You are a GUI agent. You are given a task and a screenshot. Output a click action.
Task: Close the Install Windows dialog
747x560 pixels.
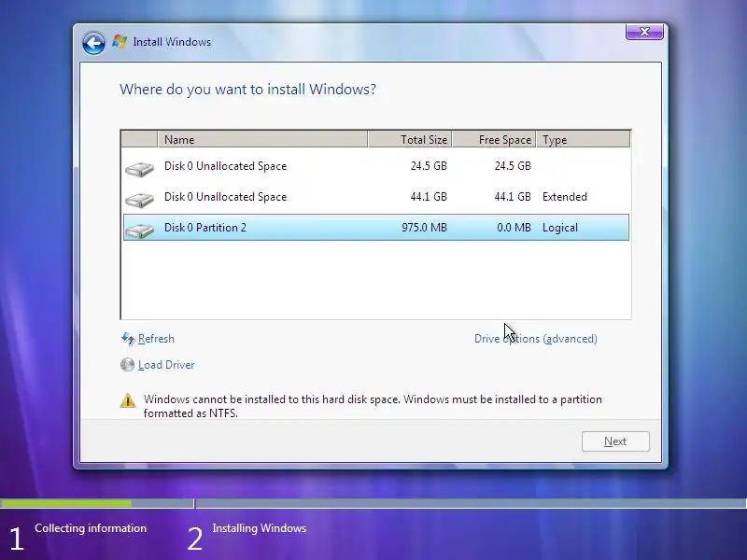click(644, 32)
